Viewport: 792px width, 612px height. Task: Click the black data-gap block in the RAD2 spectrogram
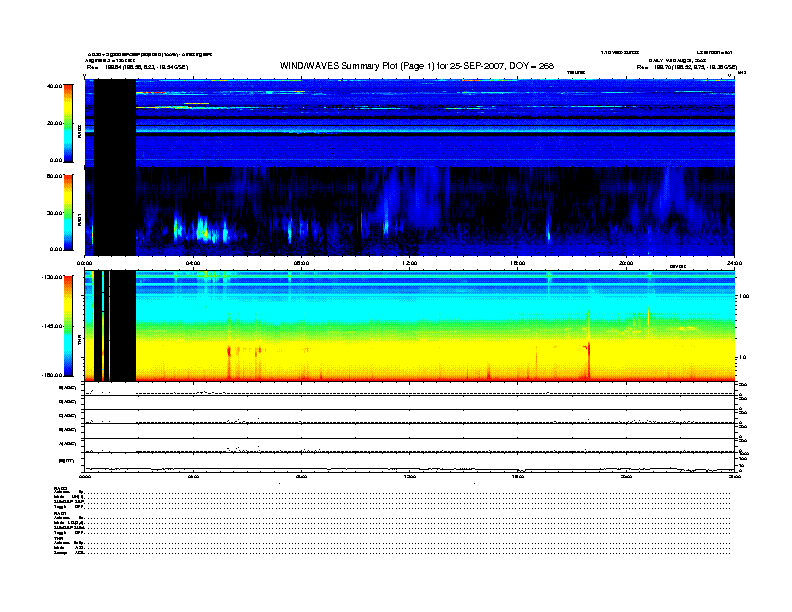[115, 123]
